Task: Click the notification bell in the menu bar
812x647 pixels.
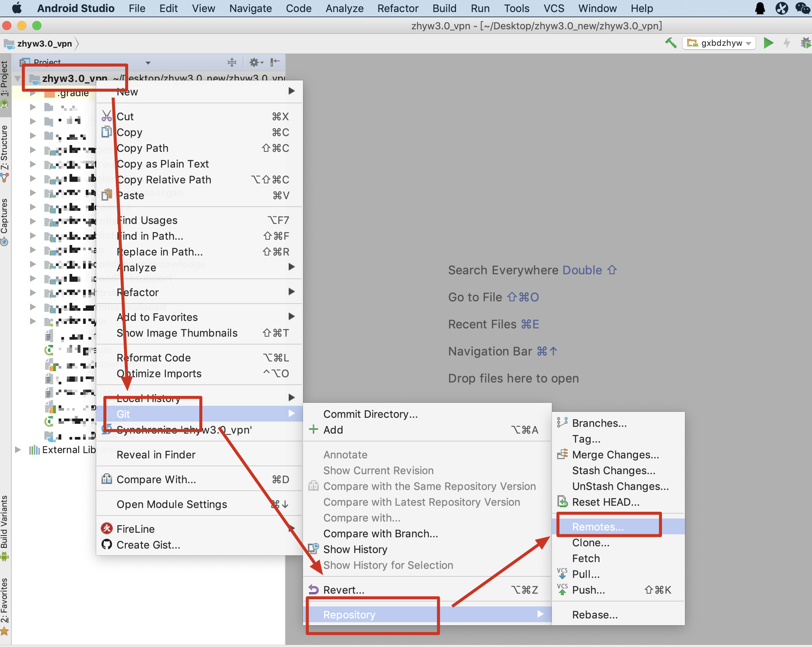Action: coord(760,8)
